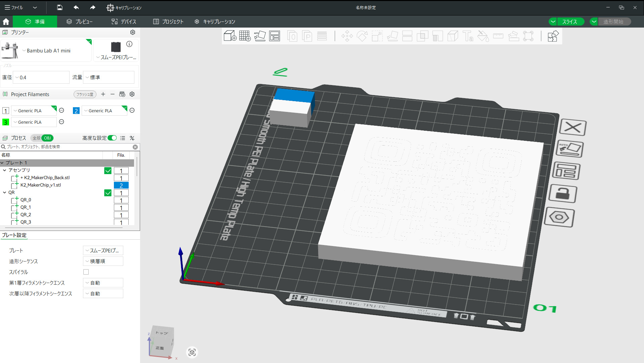Switch to the デバイス tab
The height and width of the screenshot is (363, 644).
coord(124,22)
